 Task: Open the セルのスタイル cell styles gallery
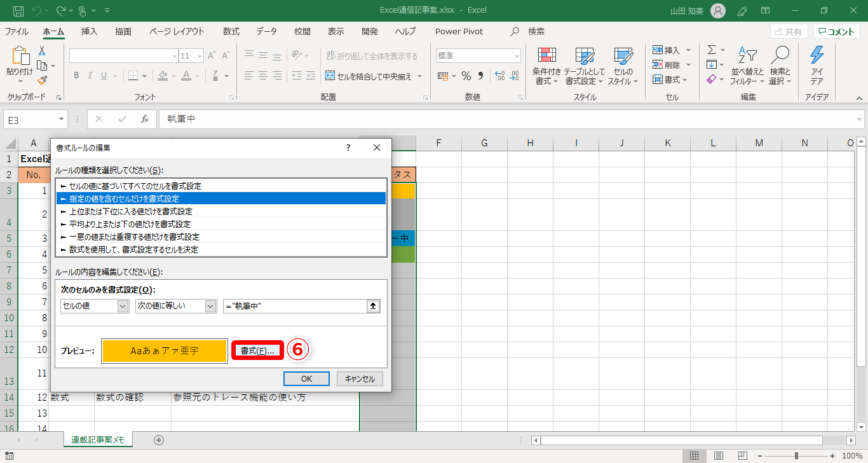pos(623,66)
